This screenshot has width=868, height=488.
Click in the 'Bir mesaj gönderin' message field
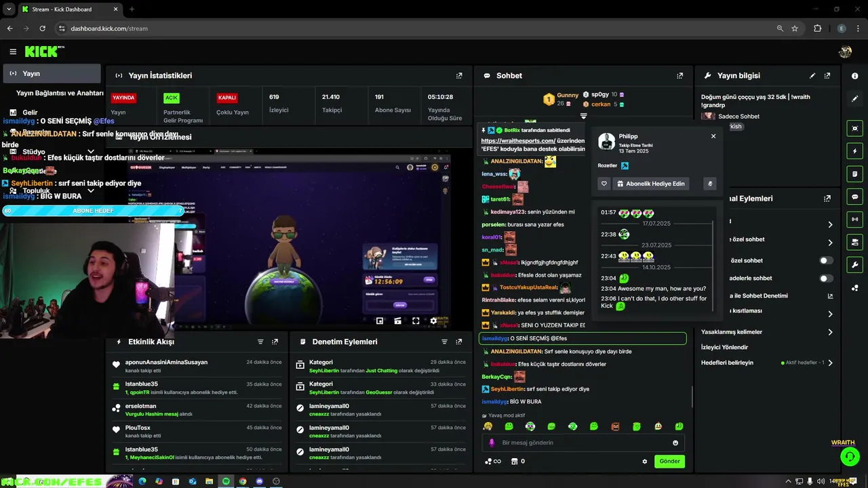point(583,443)
